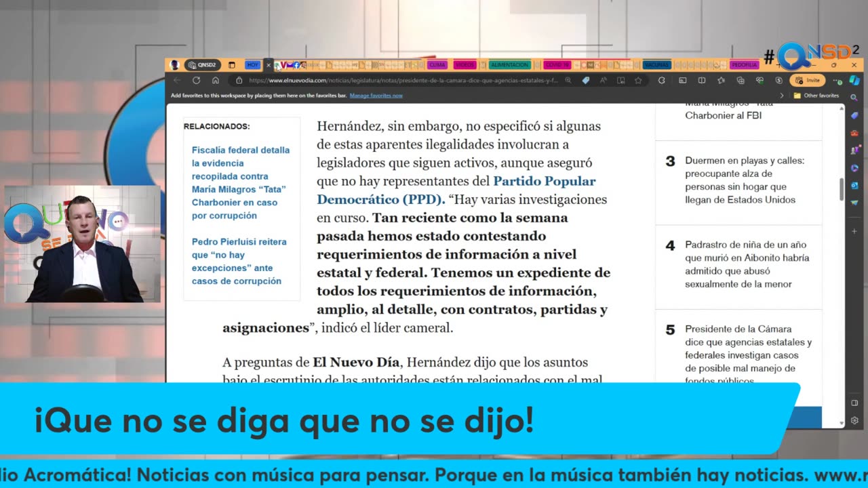Select the VIDEOS tab group
Viewport: 868px width, 488px height.
465,65
